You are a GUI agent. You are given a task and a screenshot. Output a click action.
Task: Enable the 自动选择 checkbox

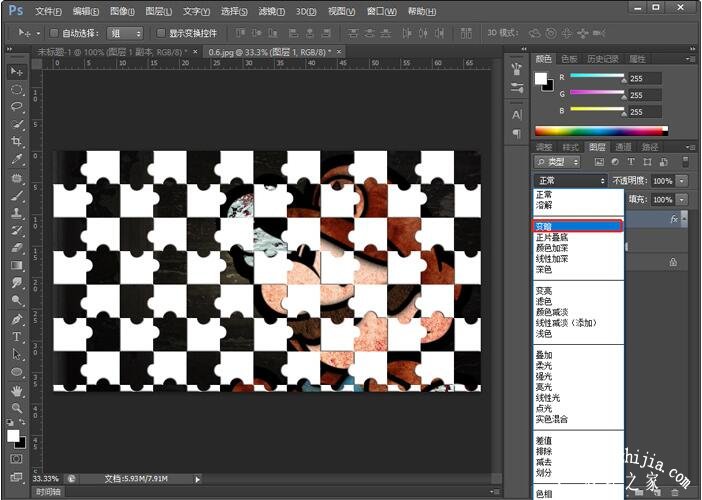54,32
